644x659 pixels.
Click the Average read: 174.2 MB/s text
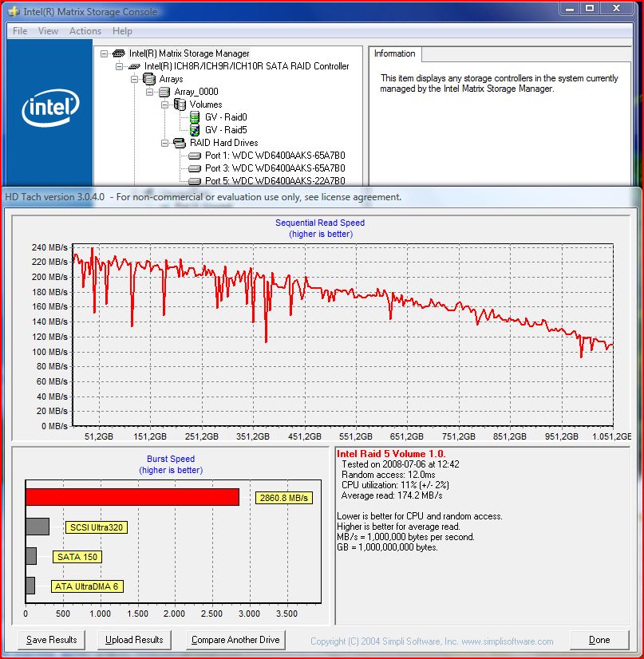click(x=392, y=495)
